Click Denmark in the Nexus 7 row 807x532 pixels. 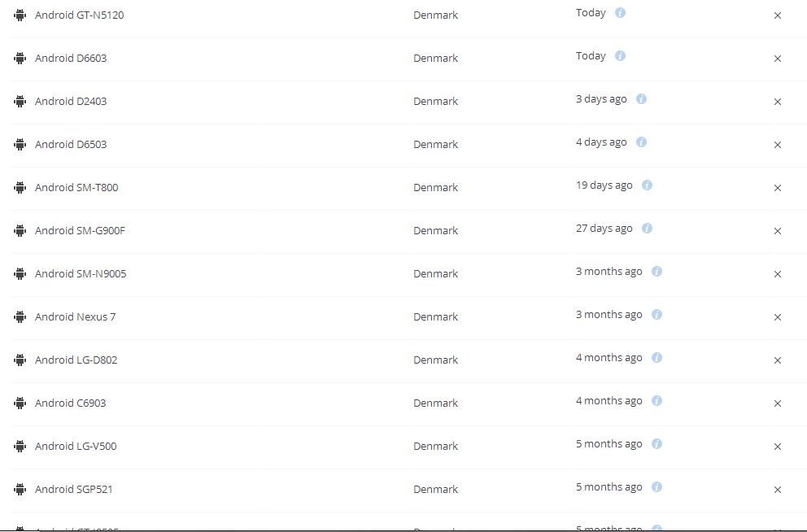coord(435,317)
